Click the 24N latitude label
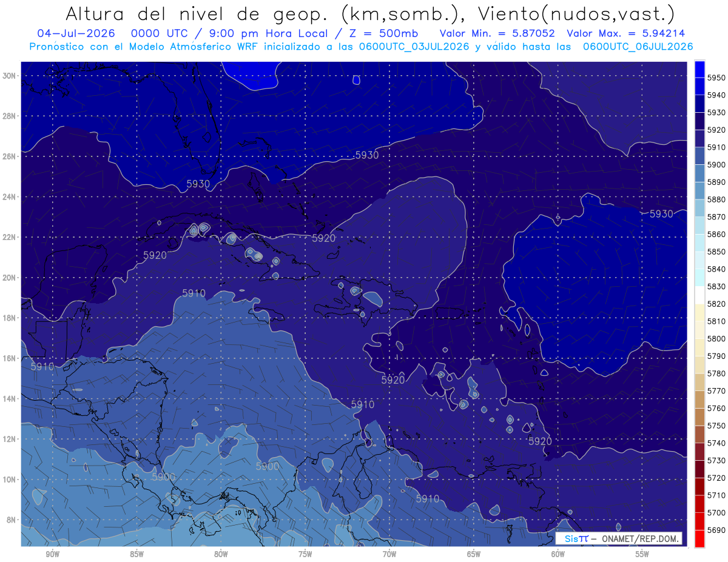 coord(10,197)
